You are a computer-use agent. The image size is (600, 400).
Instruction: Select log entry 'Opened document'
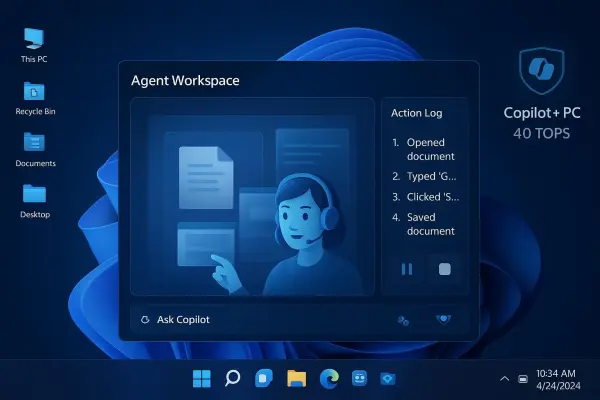coord(423,149)
